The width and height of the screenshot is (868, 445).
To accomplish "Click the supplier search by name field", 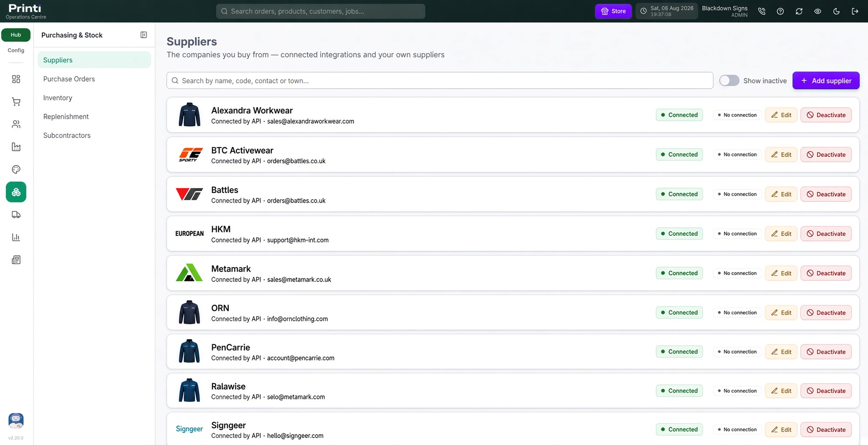I will 440,80.
